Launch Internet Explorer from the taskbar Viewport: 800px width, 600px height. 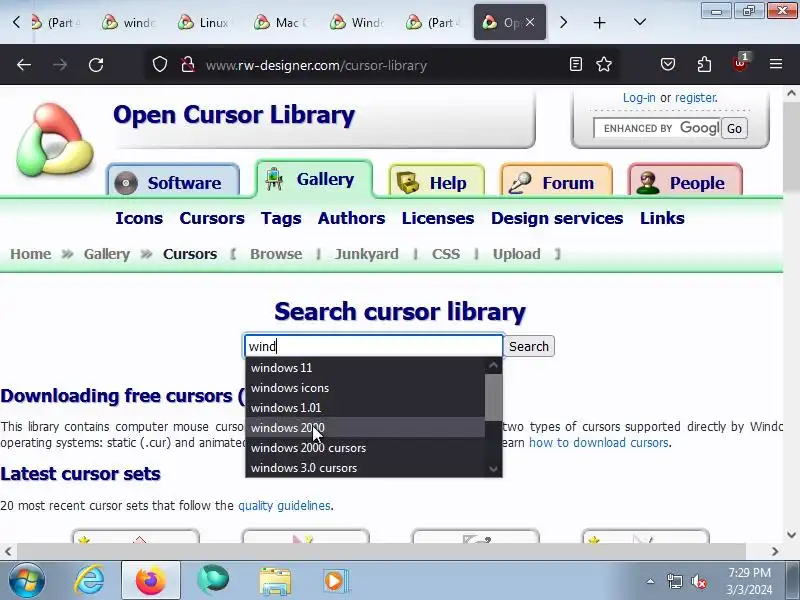89,581
